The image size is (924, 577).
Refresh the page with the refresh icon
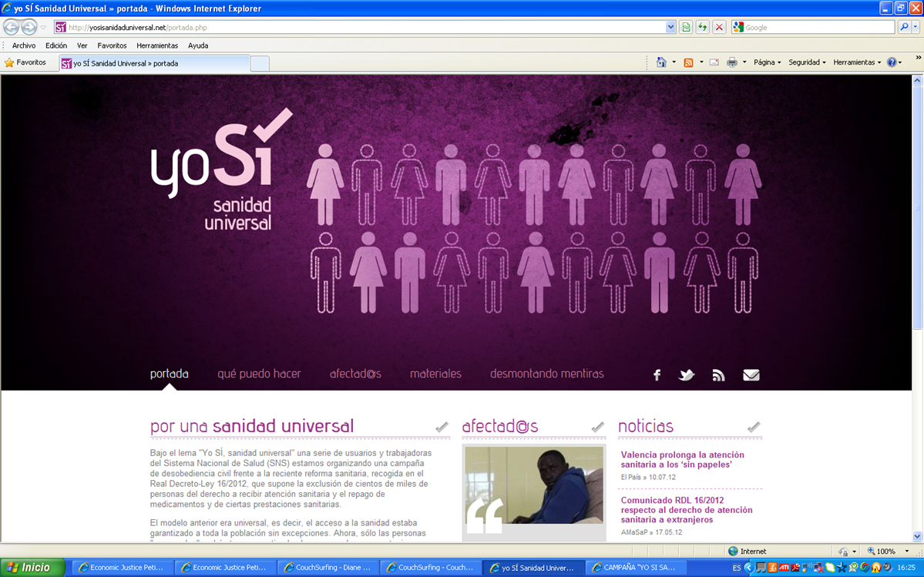pos(702,28)
